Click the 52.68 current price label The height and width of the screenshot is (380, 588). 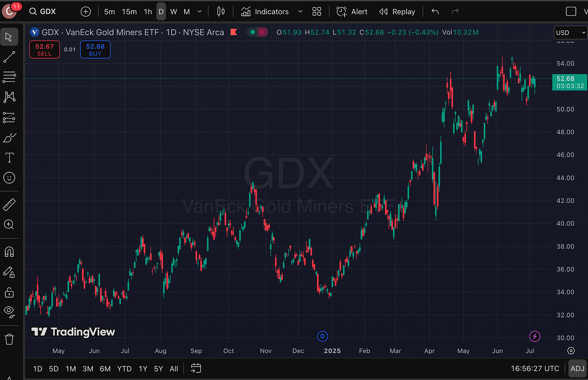tap(569, 82)
